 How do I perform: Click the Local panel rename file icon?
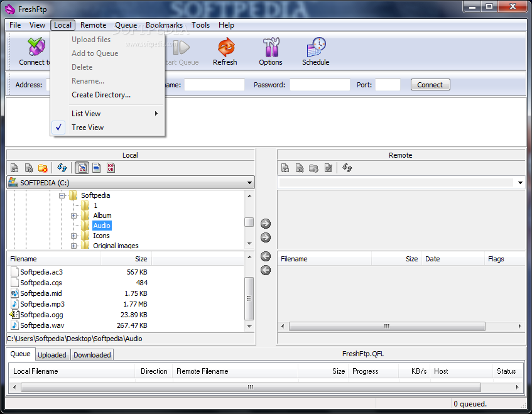point(14,168)
